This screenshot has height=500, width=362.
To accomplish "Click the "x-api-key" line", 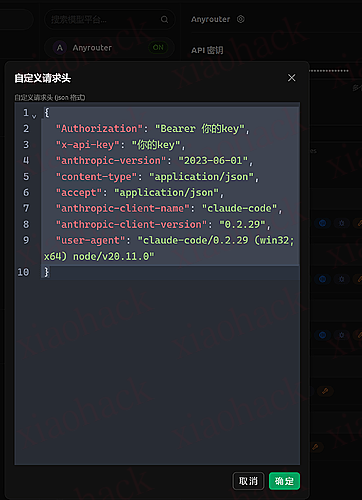I will click(x=170, y=145).
